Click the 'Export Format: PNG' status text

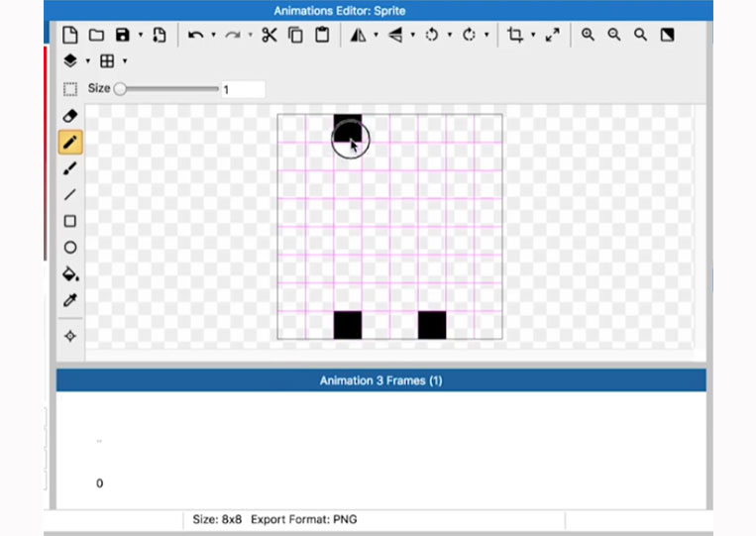point(304,519)
